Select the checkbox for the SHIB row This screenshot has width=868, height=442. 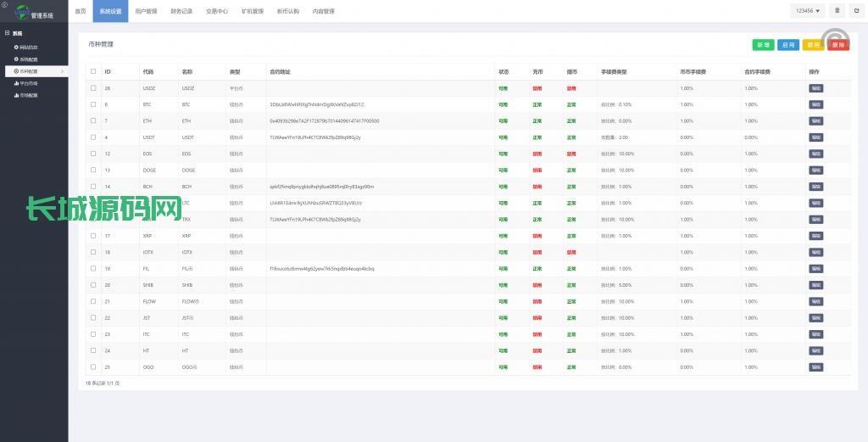[x=93, y=285]
